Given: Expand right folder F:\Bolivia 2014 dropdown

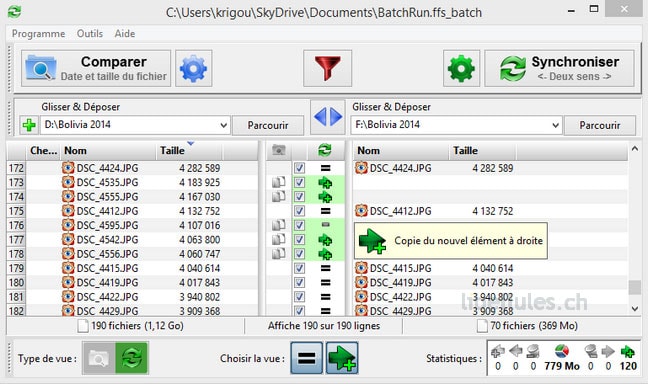Looking at the screenshot, I should pos(555,125).
